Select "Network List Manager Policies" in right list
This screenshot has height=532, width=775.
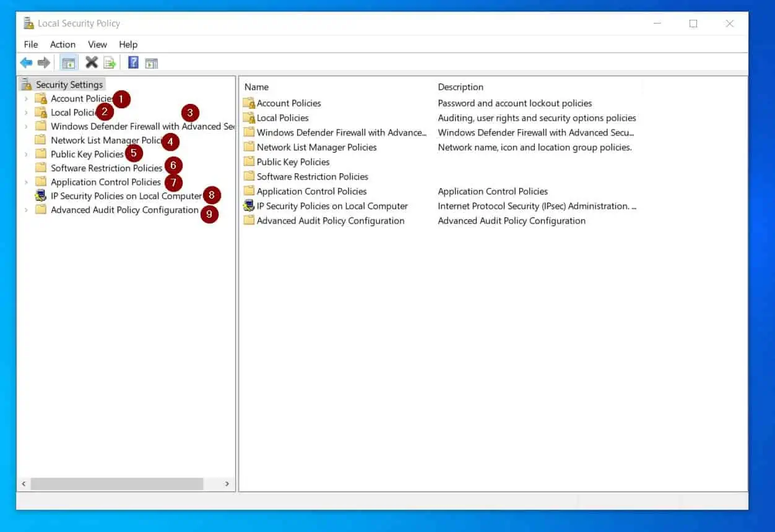(316, 147)
